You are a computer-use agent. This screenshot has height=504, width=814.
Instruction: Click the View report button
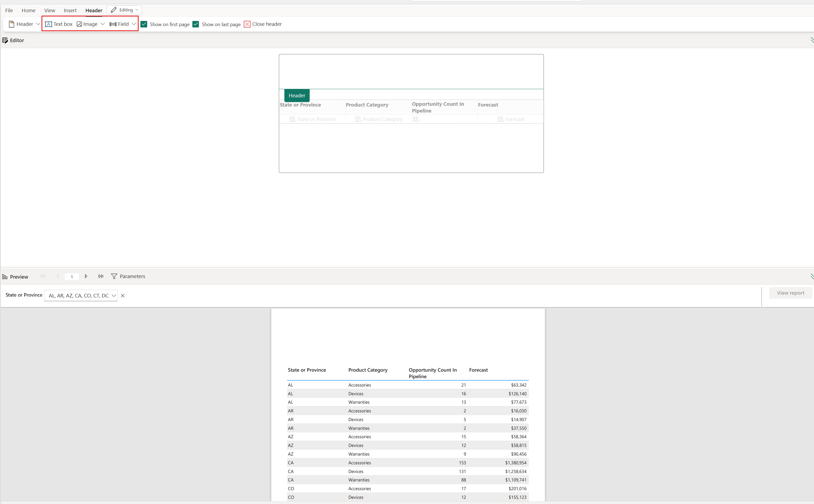tap(790, 293)
